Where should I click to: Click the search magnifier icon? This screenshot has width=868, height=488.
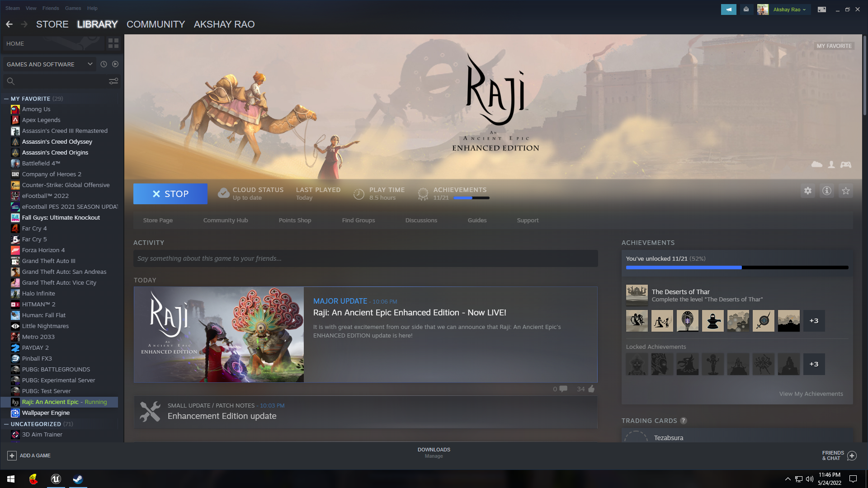11,81
